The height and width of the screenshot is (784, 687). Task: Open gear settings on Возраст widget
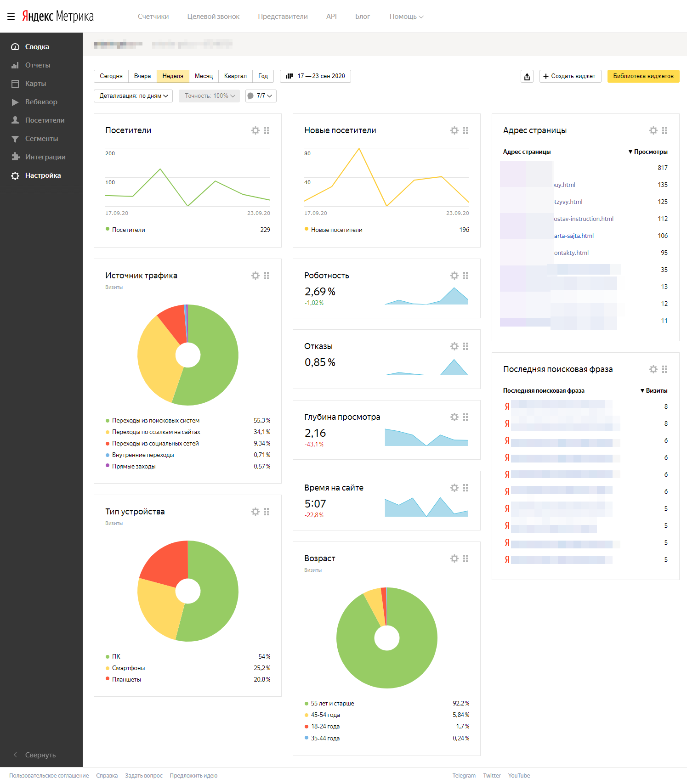click(x=454, y=558)
